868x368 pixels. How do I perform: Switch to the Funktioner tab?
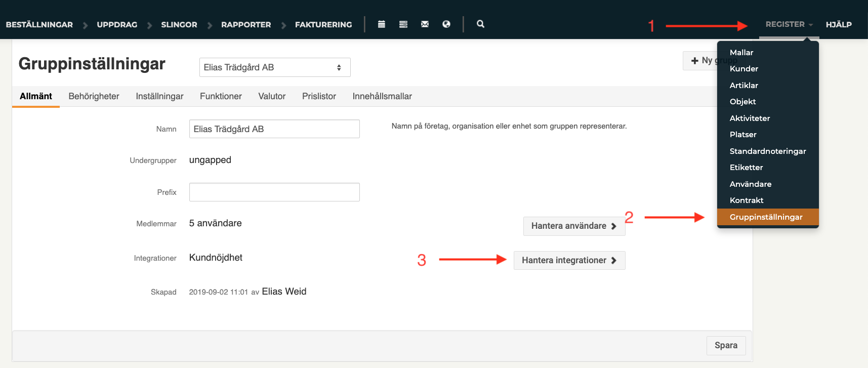(x=221, y=96)
